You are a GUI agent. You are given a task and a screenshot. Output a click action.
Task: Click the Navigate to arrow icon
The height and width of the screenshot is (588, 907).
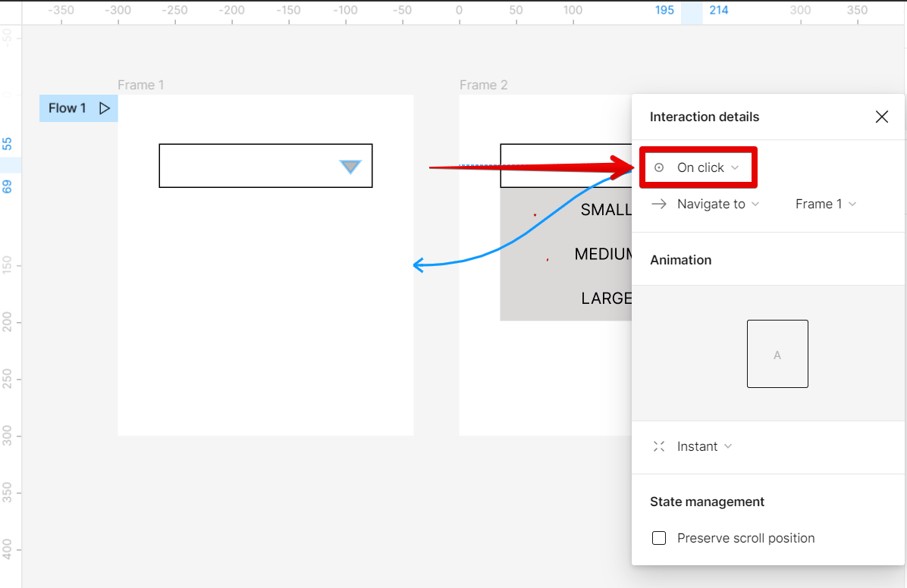658,204
